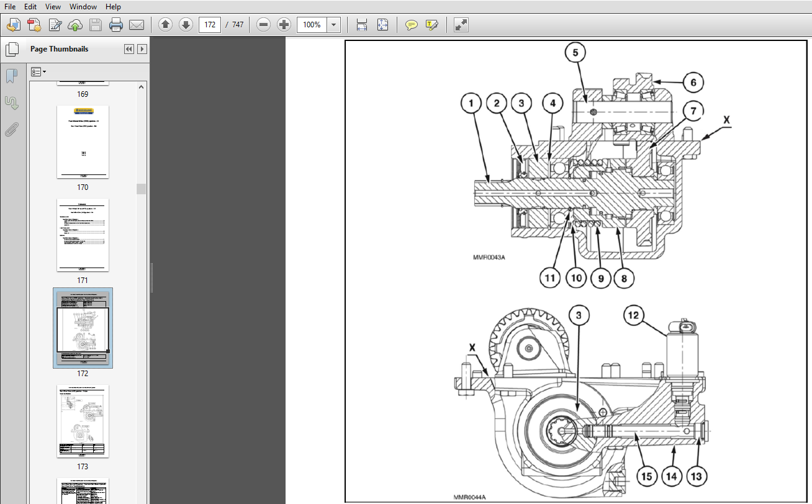Select the page 173 thumbnail

click(83, 421)
